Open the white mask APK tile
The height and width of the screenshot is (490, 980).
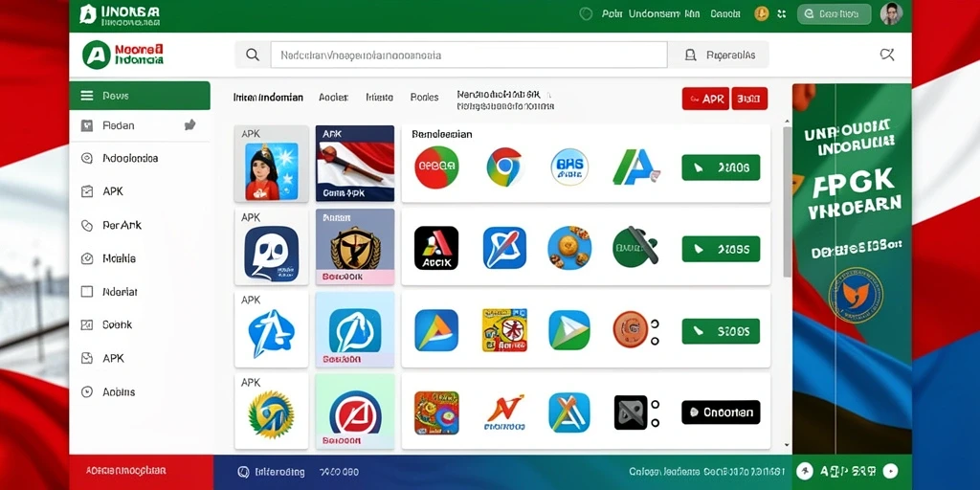[x=271, y=248]
